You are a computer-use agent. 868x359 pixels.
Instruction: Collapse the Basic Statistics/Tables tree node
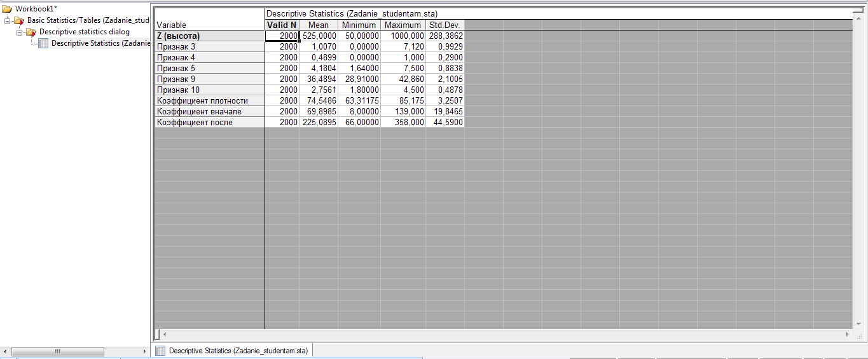coord(8,20)
